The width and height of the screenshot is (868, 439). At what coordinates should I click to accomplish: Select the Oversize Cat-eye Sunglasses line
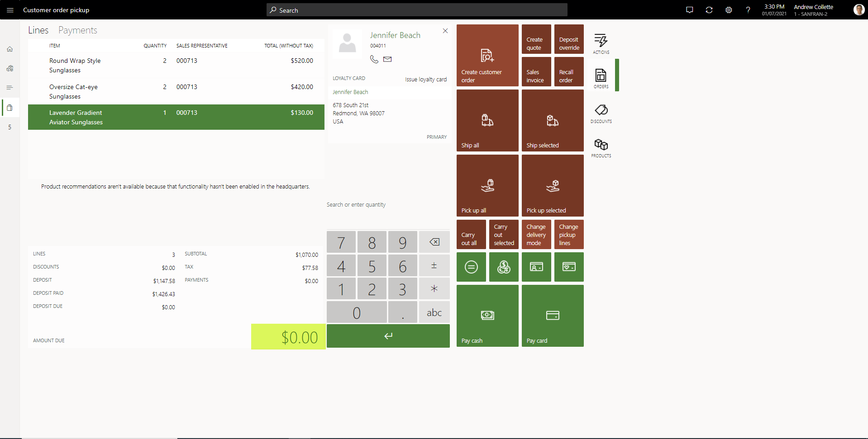pyautogui.click(x=176, y=92)
